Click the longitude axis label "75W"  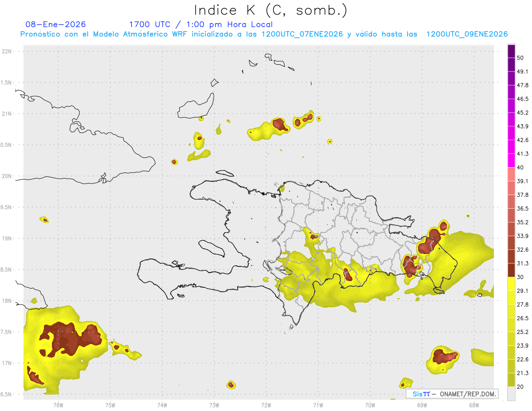click(110, 405)
